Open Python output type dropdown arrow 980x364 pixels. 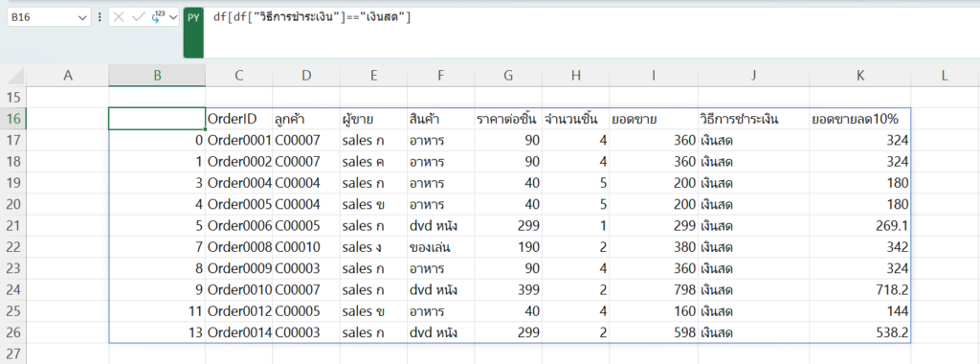coord(172,18)
